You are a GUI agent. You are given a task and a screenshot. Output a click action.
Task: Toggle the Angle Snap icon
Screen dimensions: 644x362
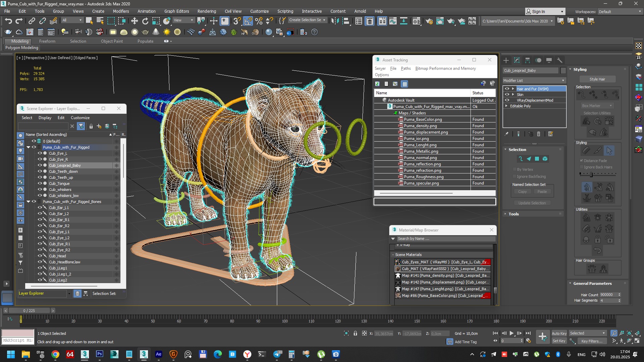pos(248,21)
